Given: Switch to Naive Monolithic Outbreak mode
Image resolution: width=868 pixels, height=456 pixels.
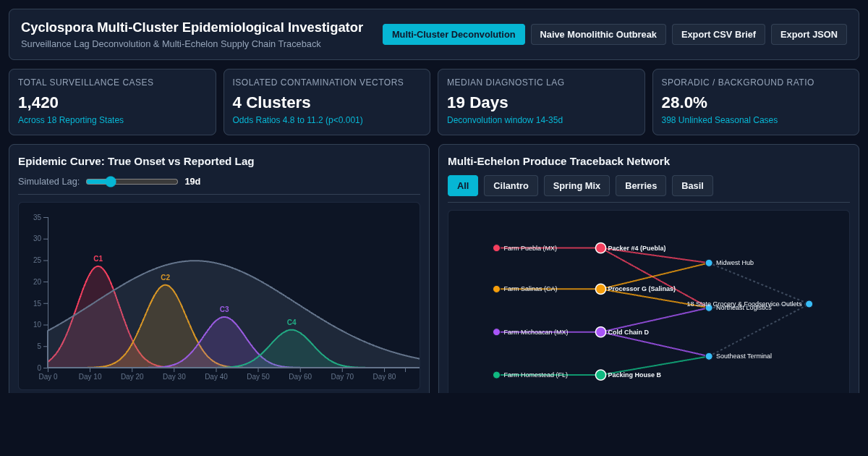Looking at the screenshot, I should [x=598, y=34].
